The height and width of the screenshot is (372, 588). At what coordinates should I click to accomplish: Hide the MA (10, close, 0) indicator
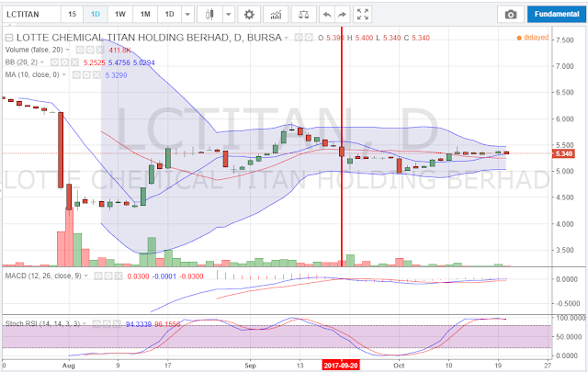(76, 75)
